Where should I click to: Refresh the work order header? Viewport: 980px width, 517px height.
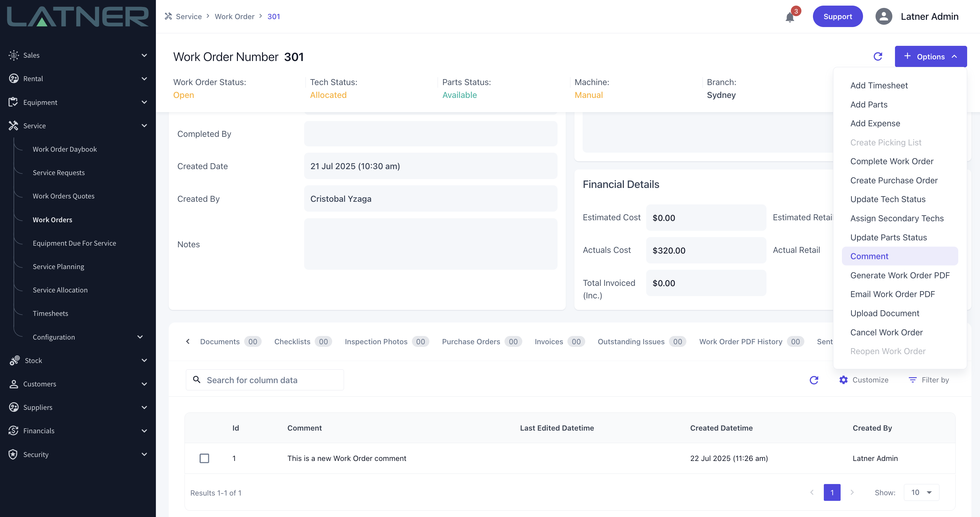pyautogui.click(x=878, y=56)
